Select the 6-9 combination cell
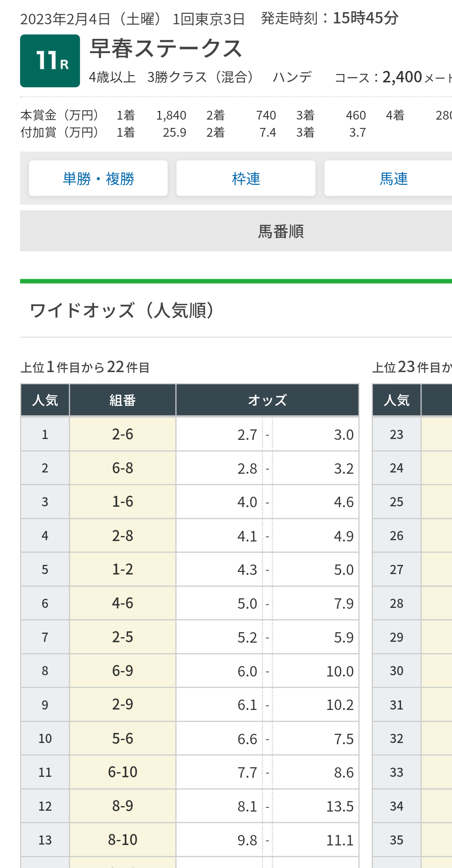Viewport: 452px width, 868px height. [x=123, y=671]
